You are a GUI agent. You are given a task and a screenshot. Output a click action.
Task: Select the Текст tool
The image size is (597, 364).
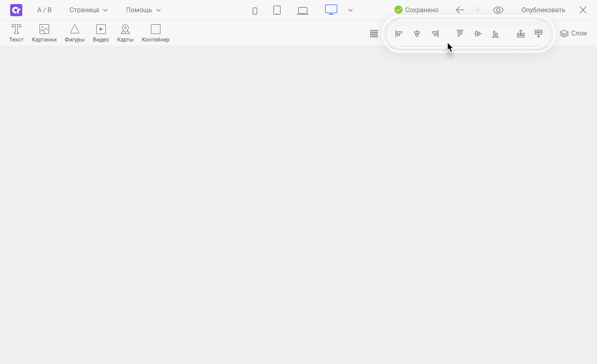tap(16, 33)
